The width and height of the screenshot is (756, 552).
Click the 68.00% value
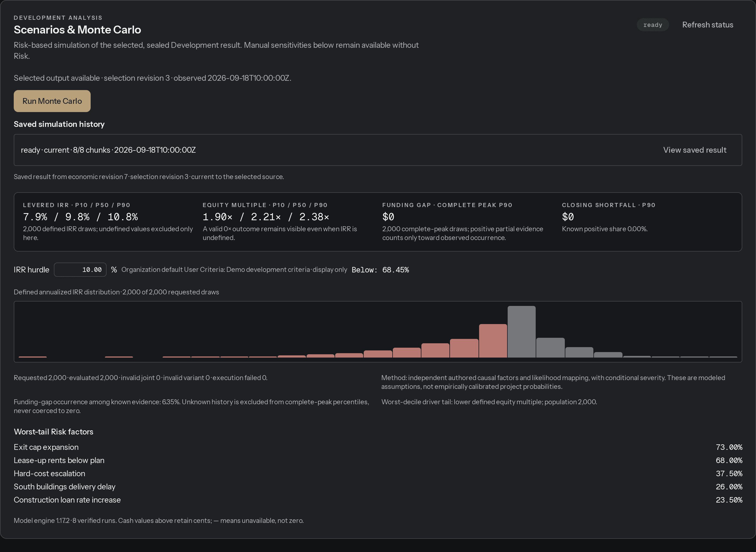[x=729, y=461]
